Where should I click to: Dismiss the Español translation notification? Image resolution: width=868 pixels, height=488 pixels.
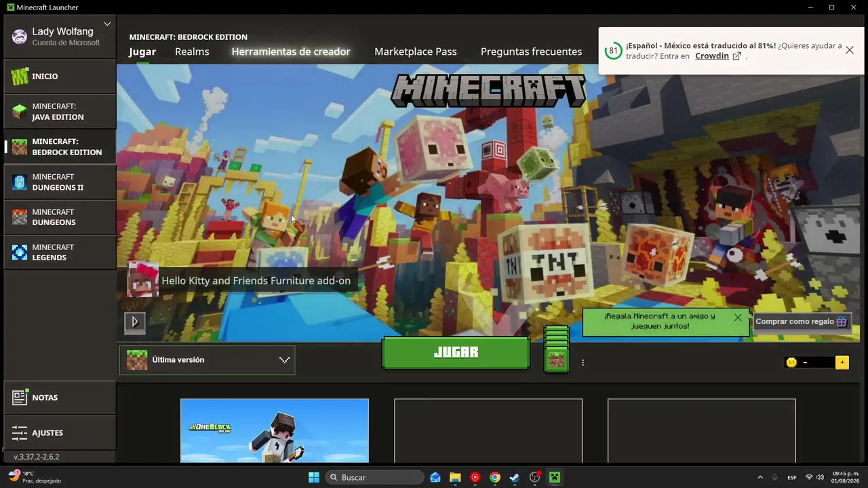850,50
